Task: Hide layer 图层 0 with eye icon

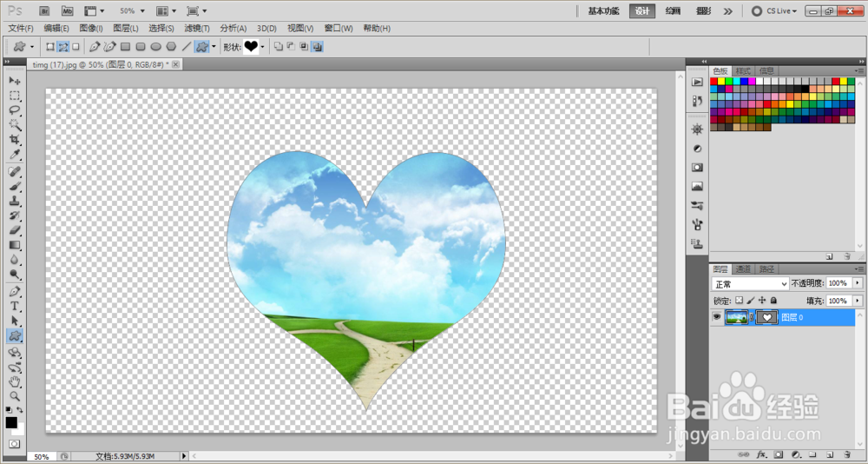Action: [717, 317]
